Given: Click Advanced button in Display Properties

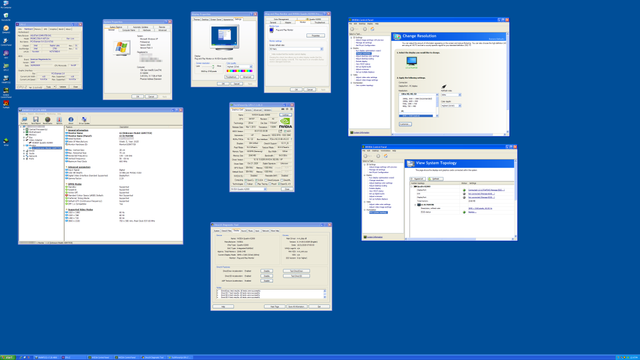Looking at the screenshot, I should pyautogui.click(x=247, y=77).
